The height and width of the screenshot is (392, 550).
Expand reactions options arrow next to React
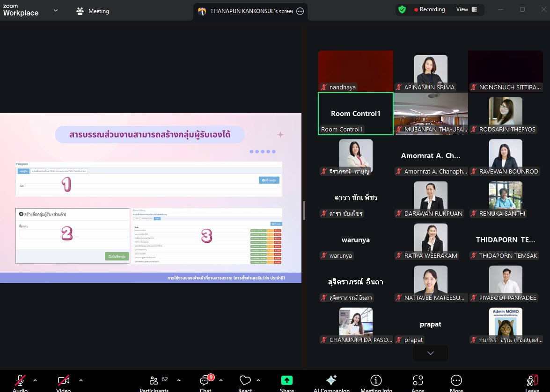(258, 380)
